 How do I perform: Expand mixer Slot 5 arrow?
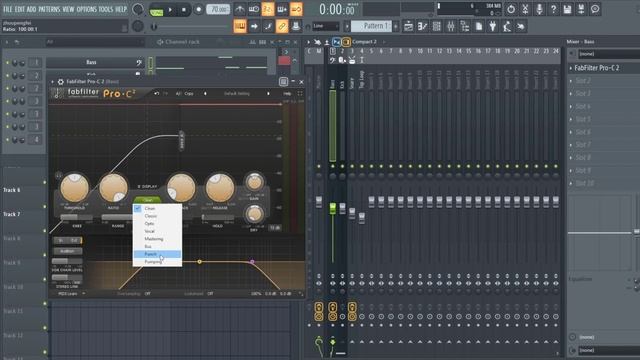[x=571, y=119]
